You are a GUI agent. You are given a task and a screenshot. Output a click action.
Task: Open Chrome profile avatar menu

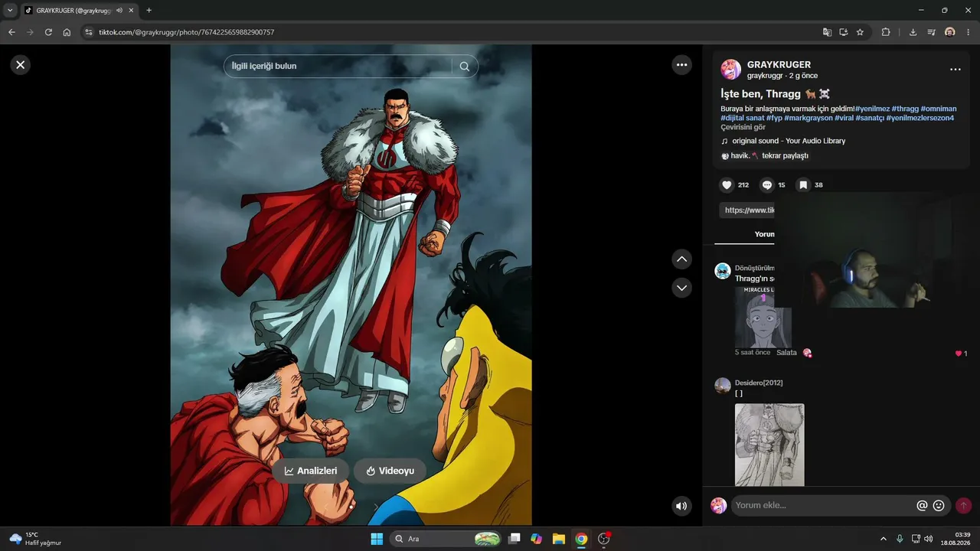(x=950, y=32)
